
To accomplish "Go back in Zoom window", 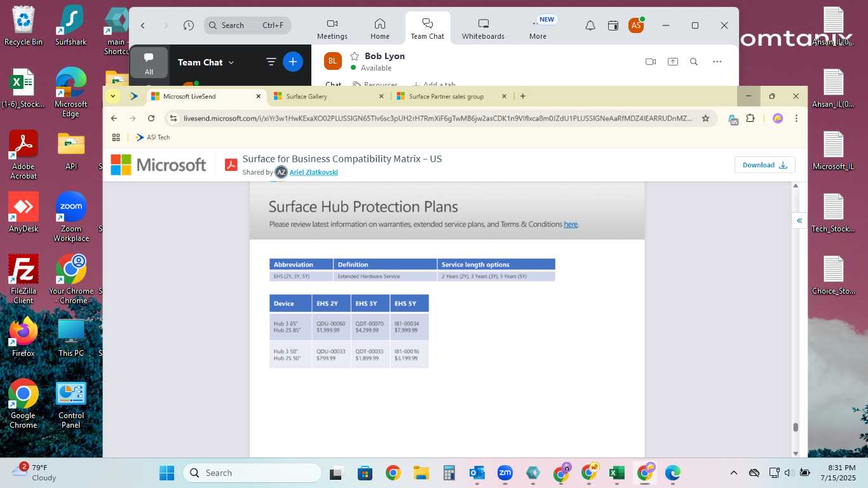I will coord(143,25).
